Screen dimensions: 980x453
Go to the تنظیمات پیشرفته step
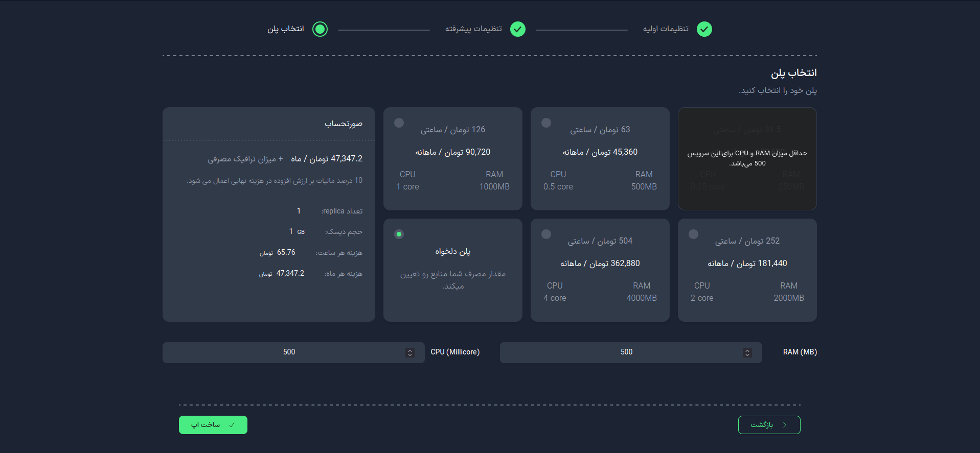click(473, 29)
